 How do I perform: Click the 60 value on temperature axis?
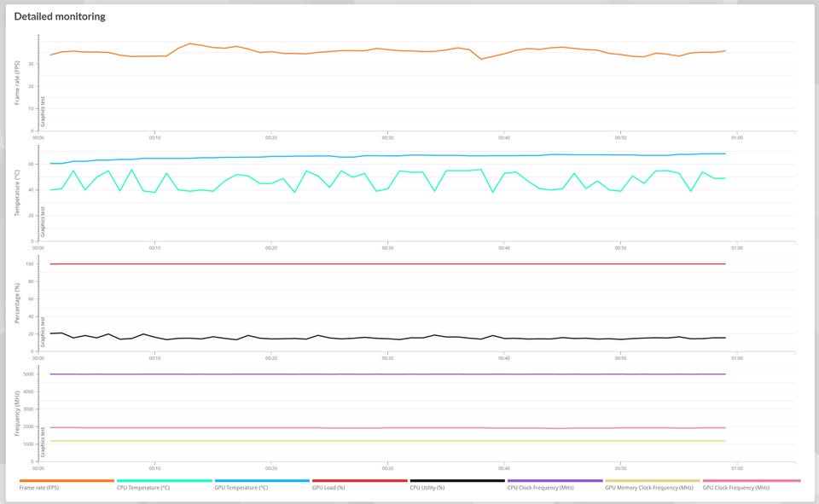[32, 164]
